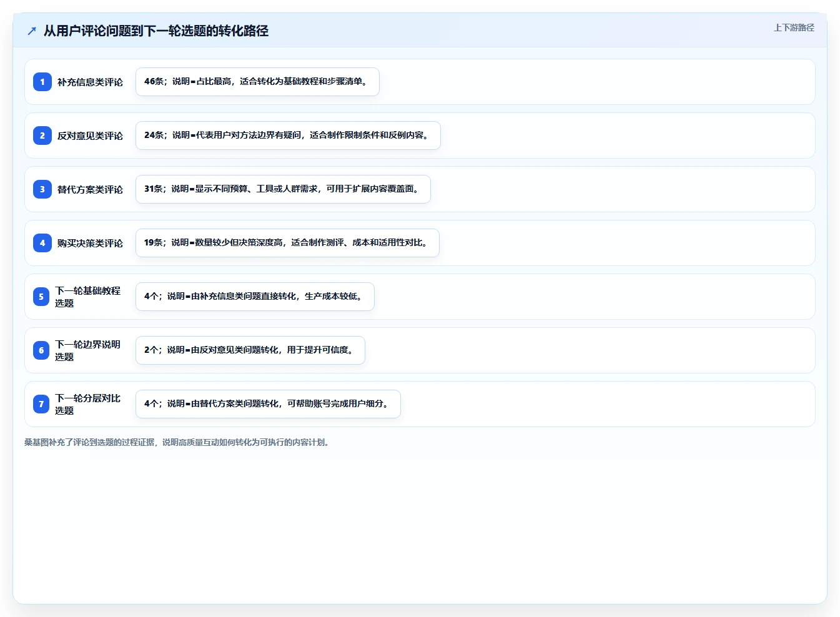Click the arrow icon beside the panel title
The width and height of the screenshot is (840, 617).
pyautogui.click(x=32, y=31)
